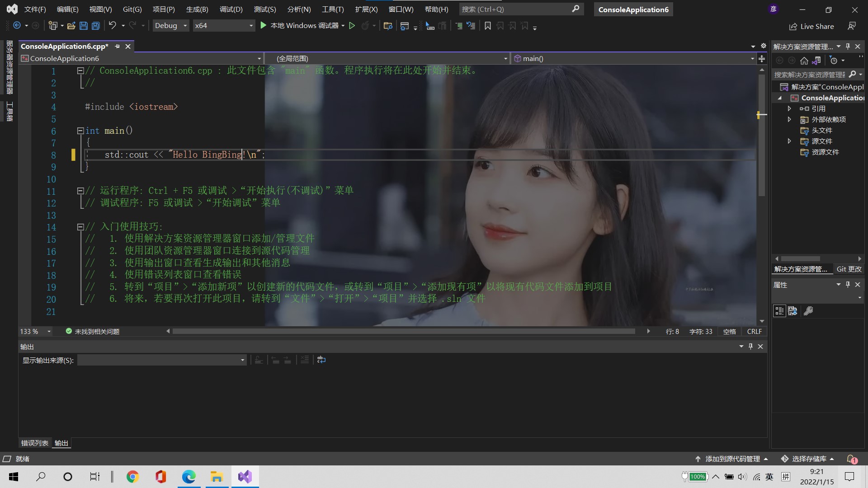The width and height of the screenshot is (868, 488).
Task: Click 添加到源代码管理 in status bar
Action: point(733,459)
